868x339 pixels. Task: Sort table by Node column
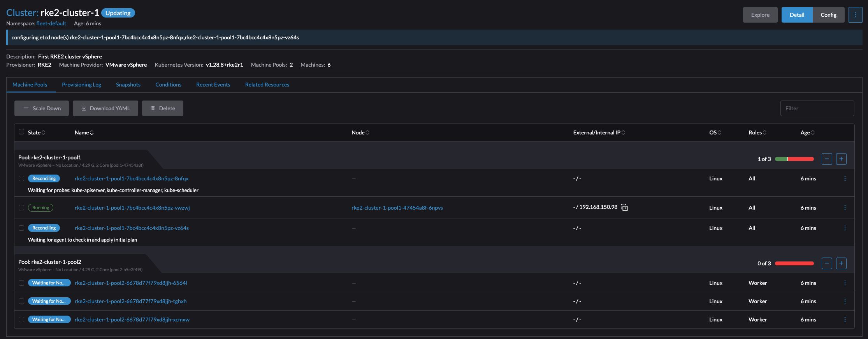pos(360,132)
